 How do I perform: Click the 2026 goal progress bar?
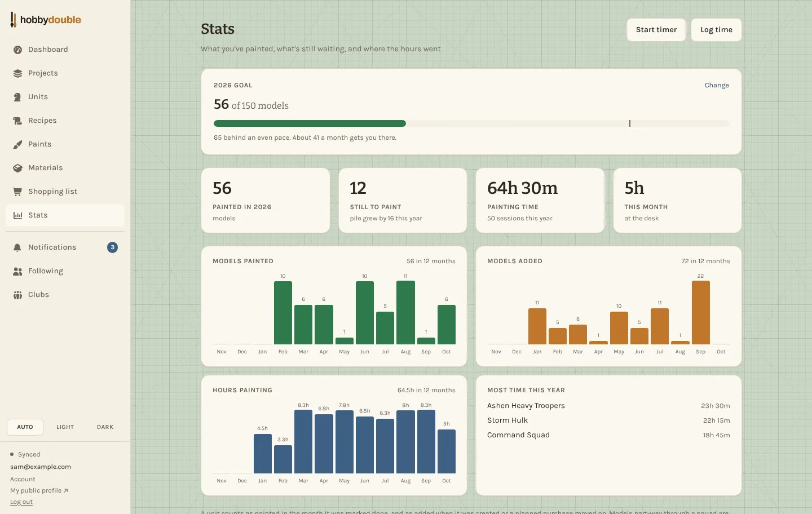[x=471, y=123]
